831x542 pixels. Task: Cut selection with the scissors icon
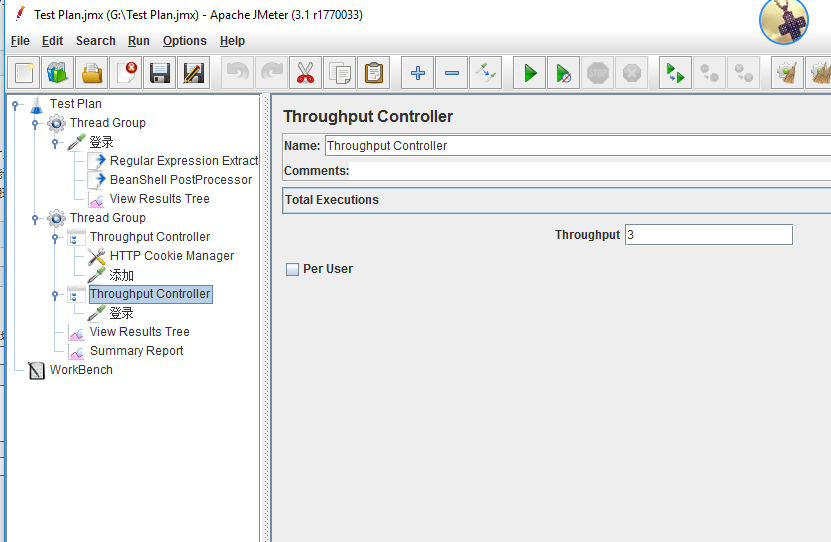point(305,73)
